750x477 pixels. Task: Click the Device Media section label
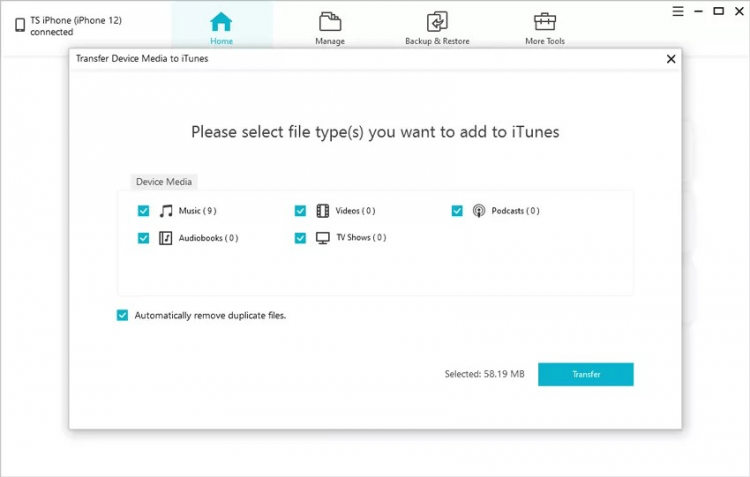(x=164, y=182)
